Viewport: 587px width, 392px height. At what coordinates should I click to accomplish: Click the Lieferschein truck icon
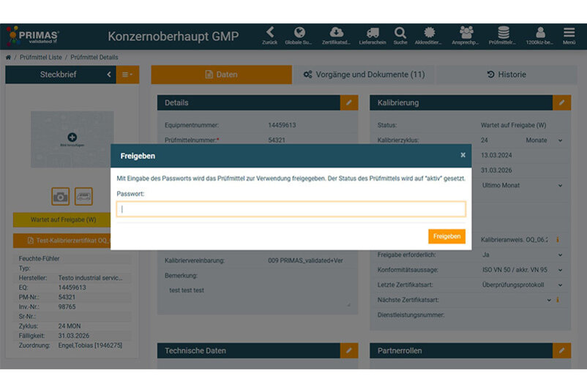pyautogui.click(x=372, y=32)
